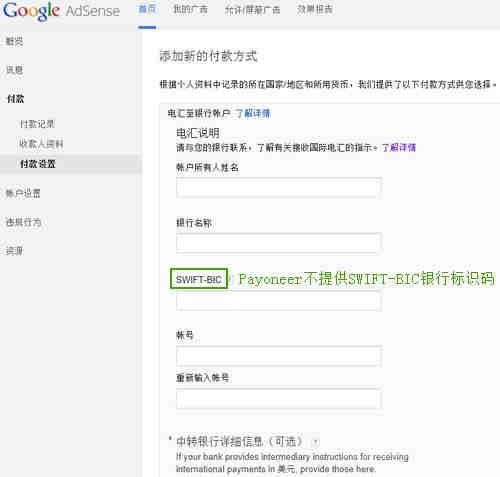Open the 效果报告 tab

(315, 9)
